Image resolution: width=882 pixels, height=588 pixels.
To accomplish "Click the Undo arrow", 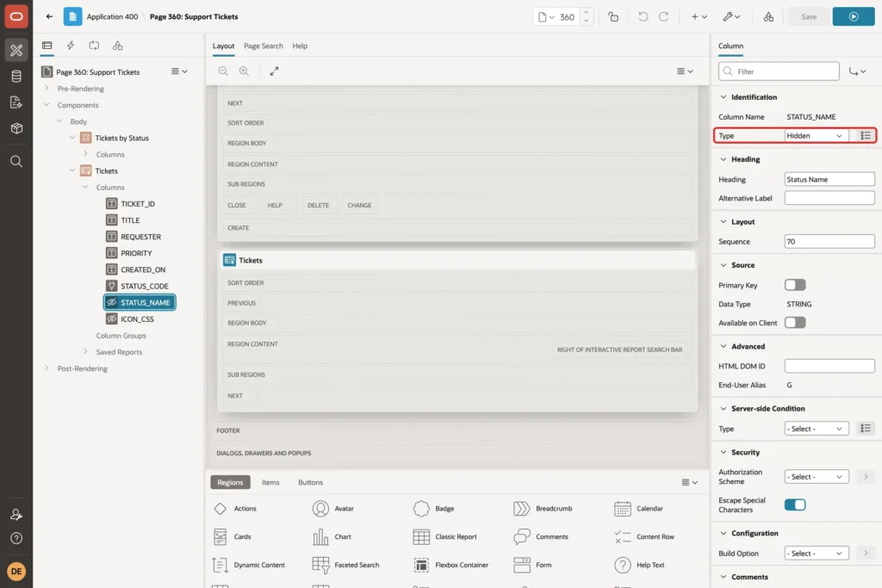I will [643, 17].
